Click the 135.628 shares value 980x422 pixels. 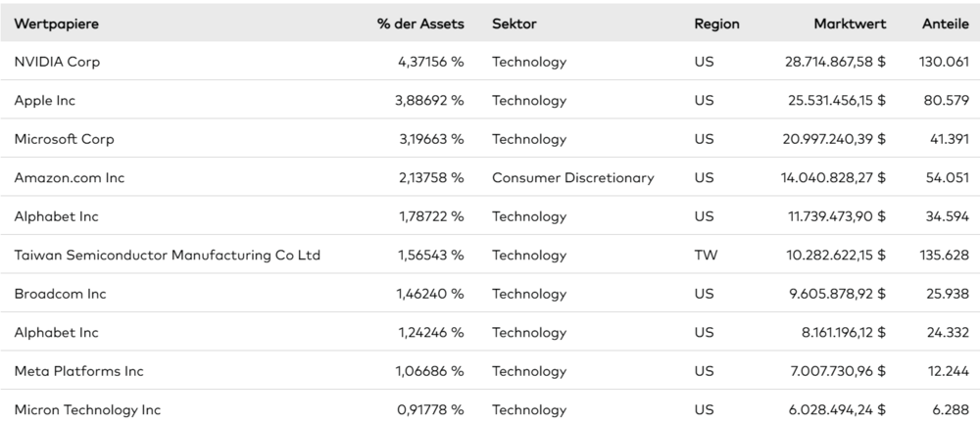[x=944, y=256]
